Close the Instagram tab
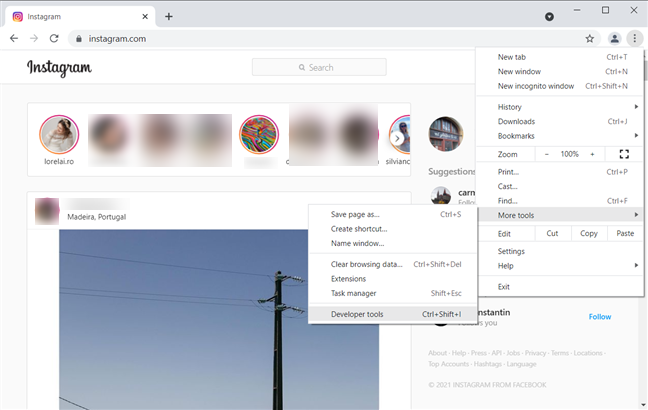The image size is (648, 410). 145,17
